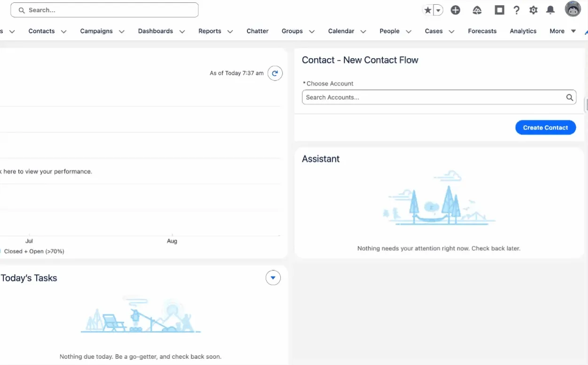Focus the Search Accounts input field
Screen dimensions: 588x365
432,98
